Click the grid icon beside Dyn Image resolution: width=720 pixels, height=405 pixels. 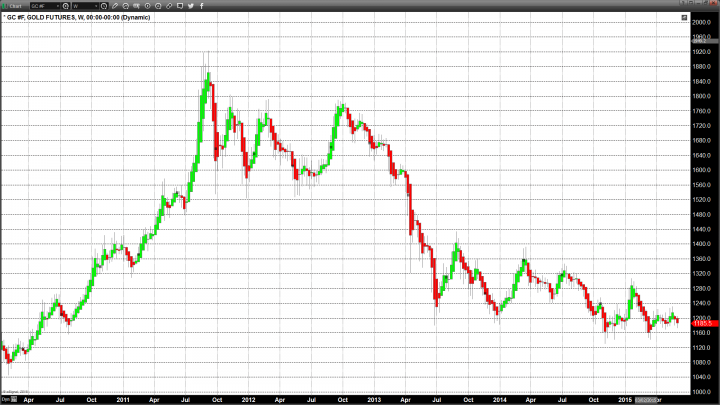pyautogui.click(x=14, y=399)
